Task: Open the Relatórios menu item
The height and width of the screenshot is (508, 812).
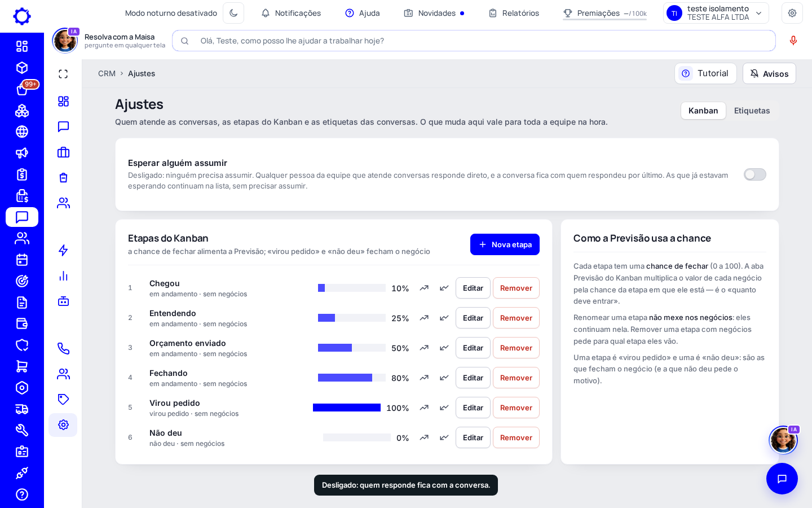Action: [514, 13]
